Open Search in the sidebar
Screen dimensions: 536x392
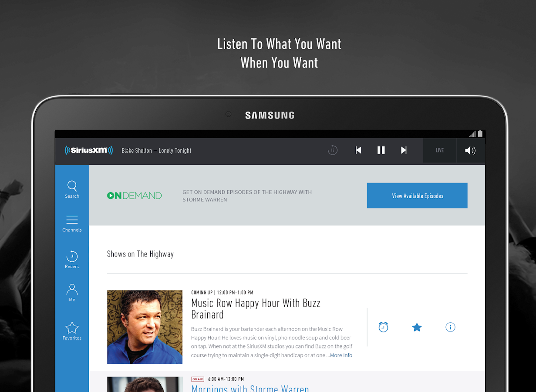(72, 189)
